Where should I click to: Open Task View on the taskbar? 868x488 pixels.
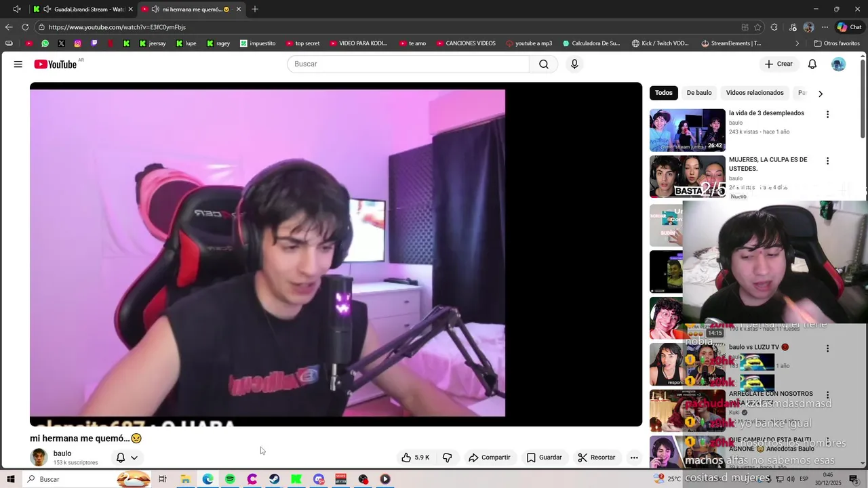click(x=163, y=479)
